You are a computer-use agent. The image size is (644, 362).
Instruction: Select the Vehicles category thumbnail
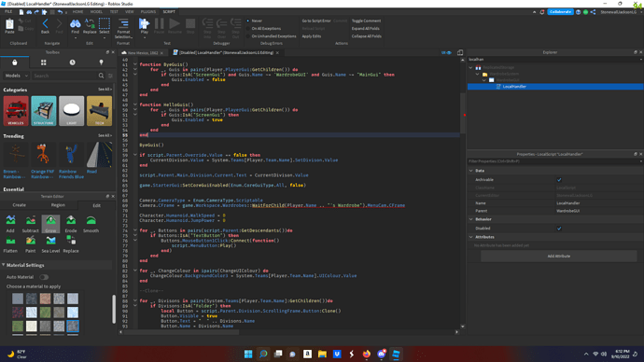click(16, 111)
